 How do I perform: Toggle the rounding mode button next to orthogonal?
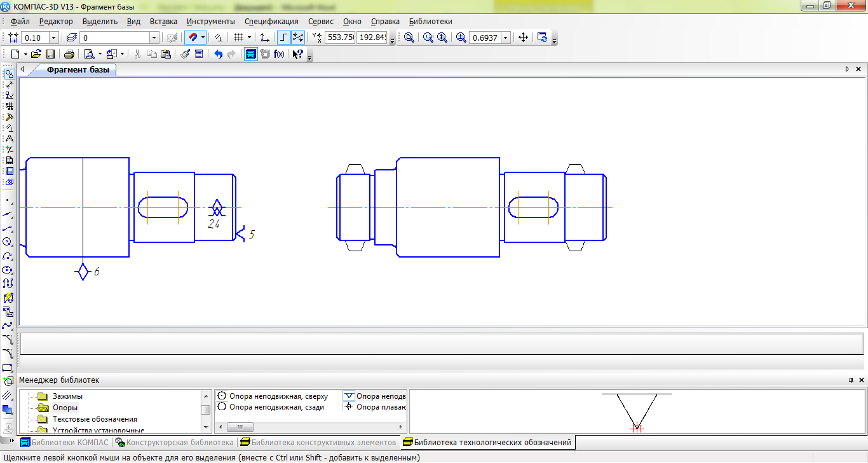(297, 38)
